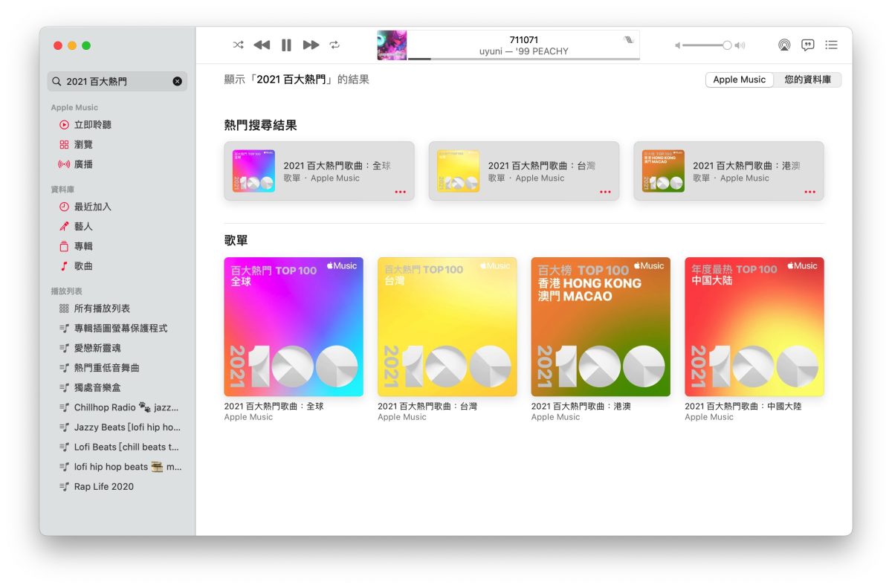Click the search magnifier icon
Image resolution: width=892 pixels, height=588 pixels.
click(57, 81)
